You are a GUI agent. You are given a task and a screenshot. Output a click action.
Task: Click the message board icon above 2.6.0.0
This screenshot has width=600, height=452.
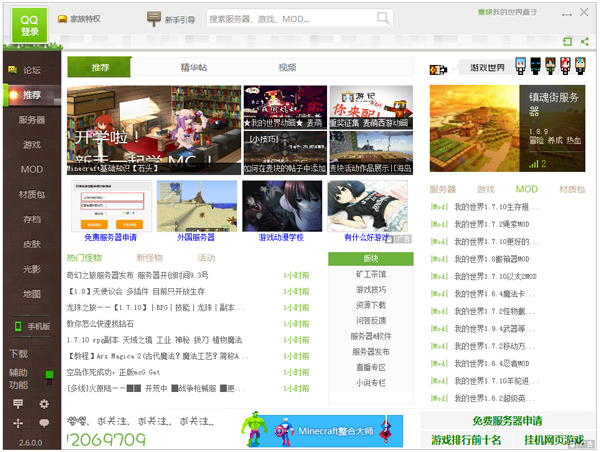click(18, 404)
